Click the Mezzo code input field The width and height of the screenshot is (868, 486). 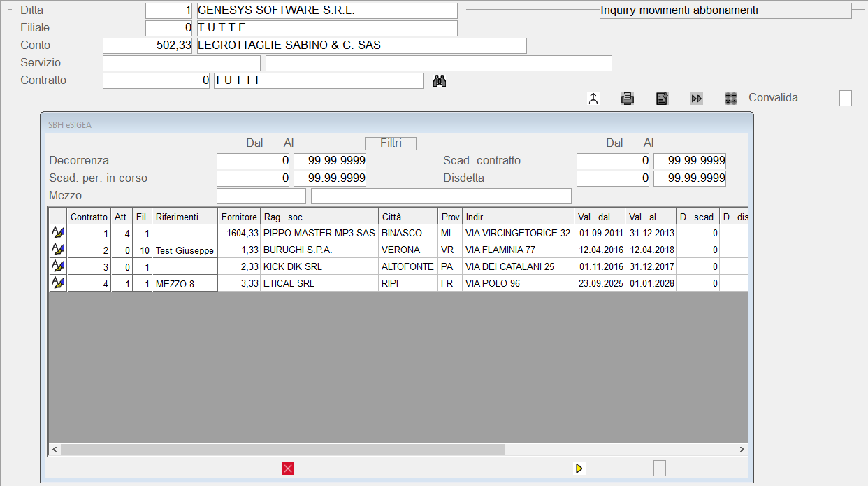click(261, 196)
